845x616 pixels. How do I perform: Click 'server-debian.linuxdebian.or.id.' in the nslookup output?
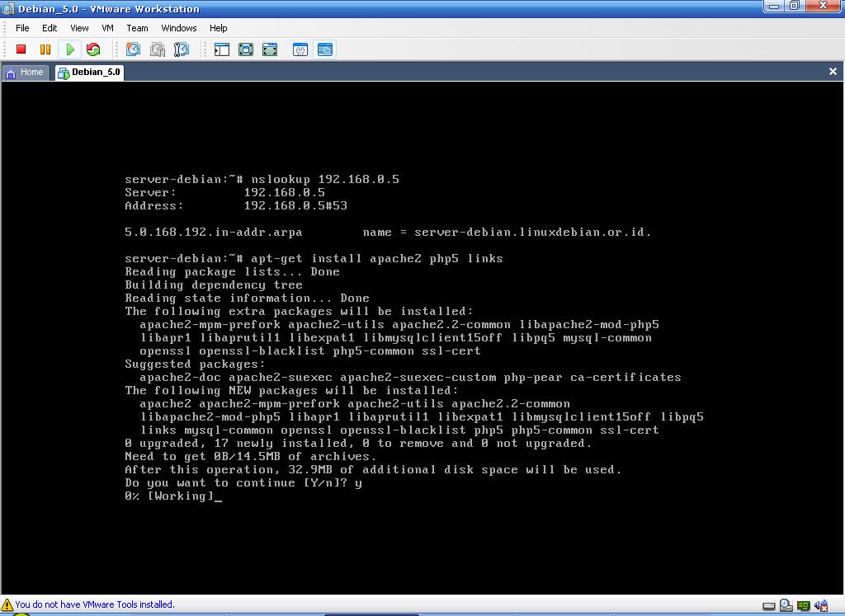(532, 232)
